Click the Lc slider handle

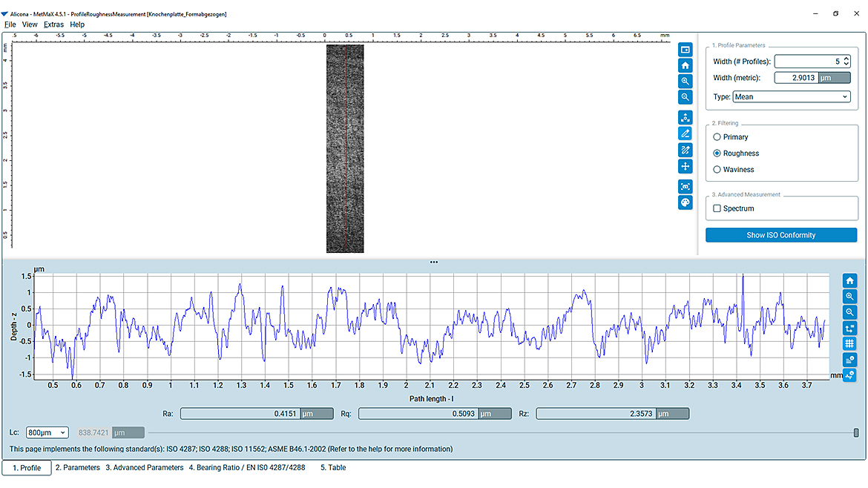(856, 432)
